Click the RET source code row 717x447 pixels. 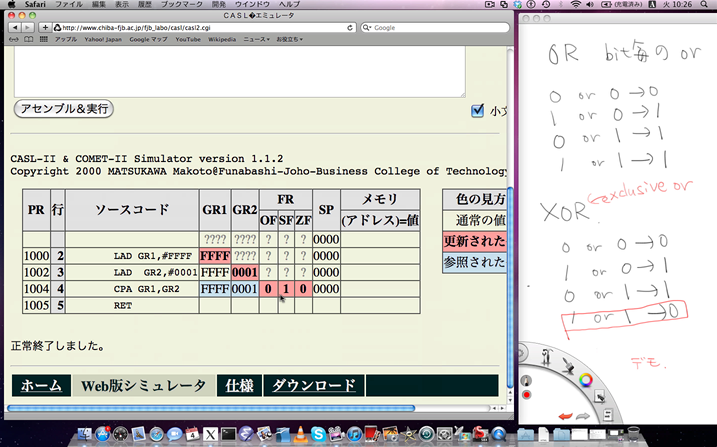[x=132, y=305]
